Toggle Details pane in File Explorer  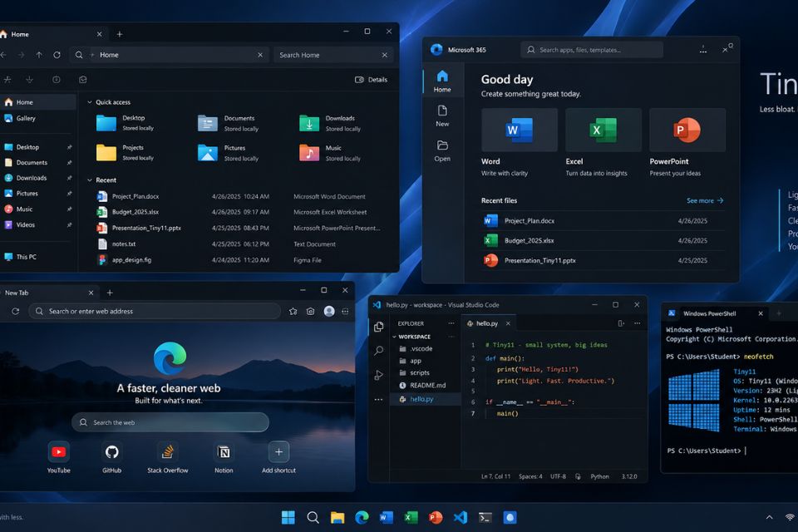371,80
